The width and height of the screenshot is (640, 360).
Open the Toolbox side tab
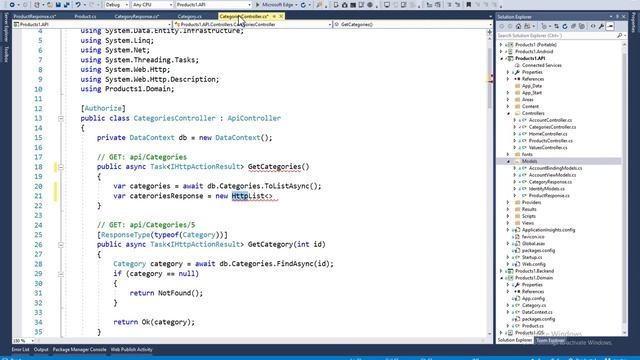pyautogui.click(x=6, y=54)
